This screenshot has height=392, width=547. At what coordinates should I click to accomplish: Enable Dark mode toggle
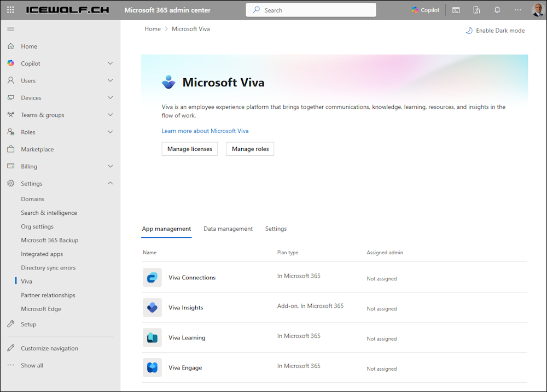[495, 31]
